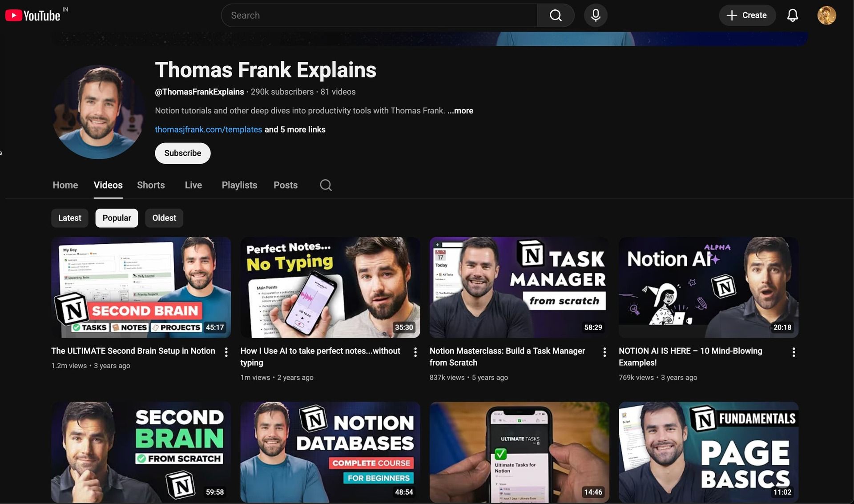Open options for Notion AI video
854x504 pixels.
tap(794, 352)
